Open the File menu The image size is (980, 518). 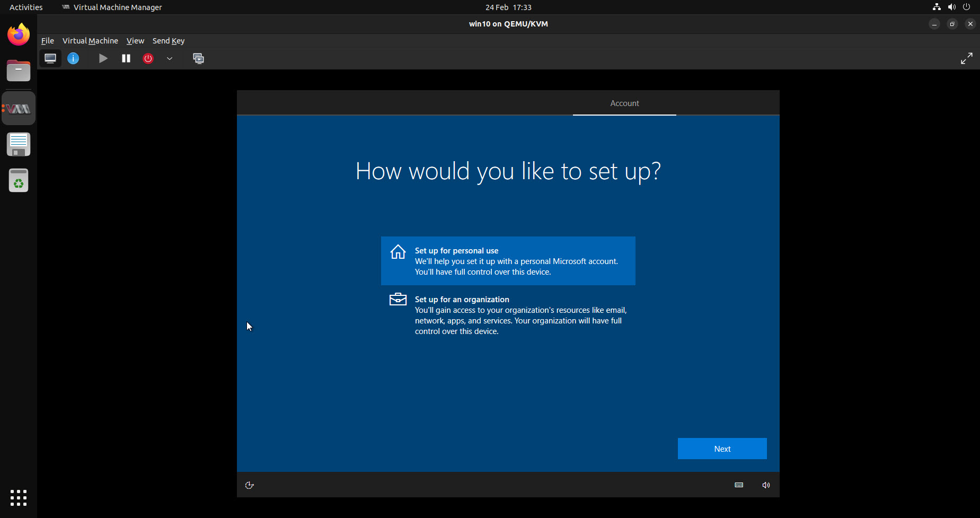tap(47, 40)
